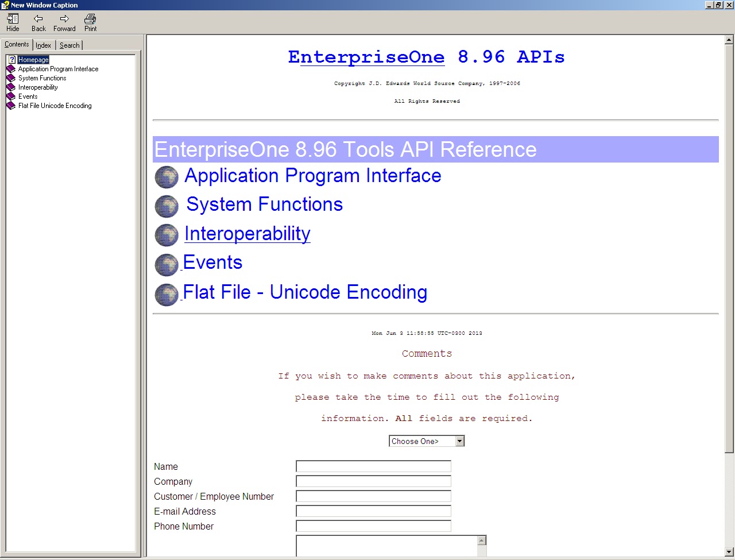Image resolution: width=735 pixels, height=560 pixels.
Task: Open the Interoperability link
Action: click(247, 234)
